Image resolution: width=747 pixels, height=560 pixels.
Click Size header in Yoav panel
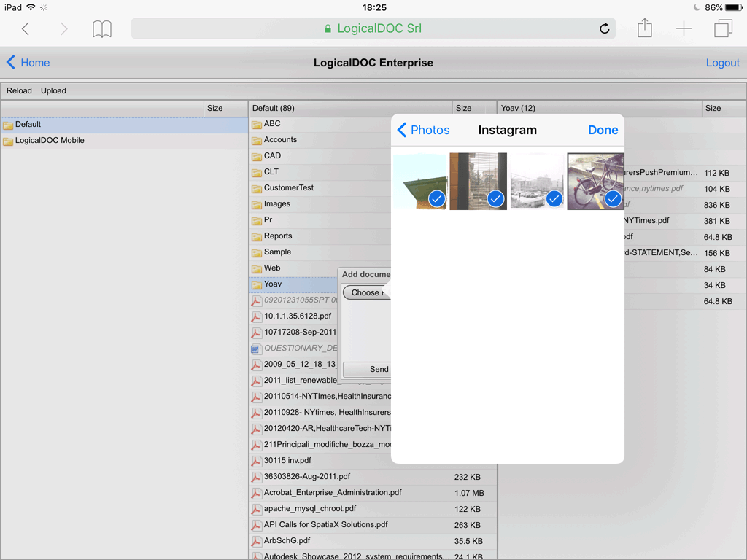pos(723,108)
